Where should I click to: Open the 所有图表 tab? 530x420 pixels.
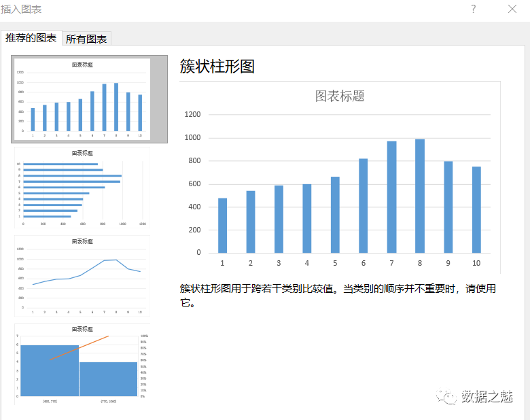86,39
